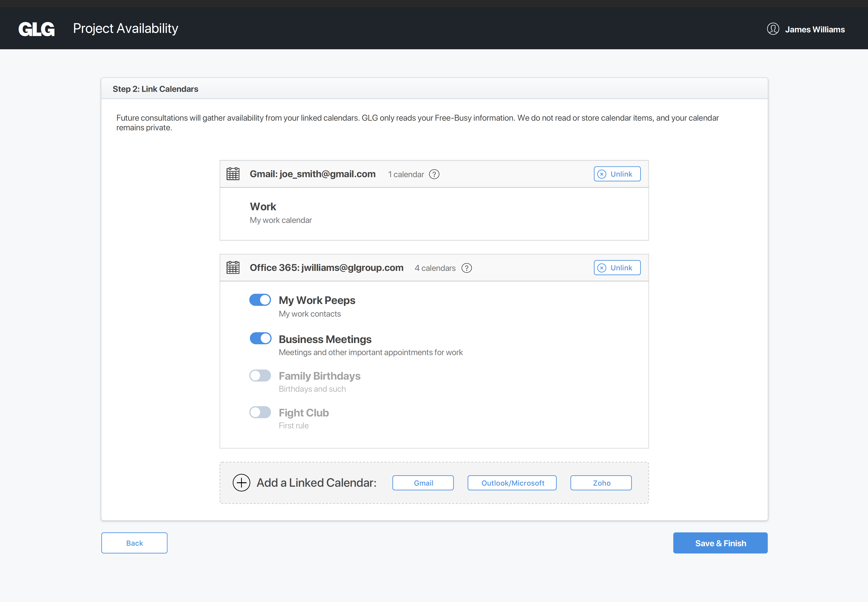Image resolution: width=868 pixels, height=602 pixels.
Task: Click the plus icon for Add a Linked Calendar
Action: click(241, 483)
